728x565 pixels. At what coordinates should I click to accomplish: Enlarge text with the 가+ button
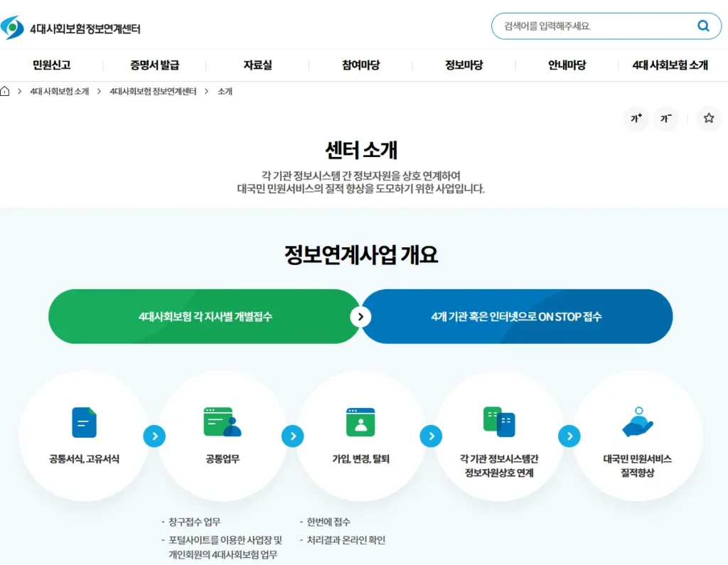click(x=635, y=119)
